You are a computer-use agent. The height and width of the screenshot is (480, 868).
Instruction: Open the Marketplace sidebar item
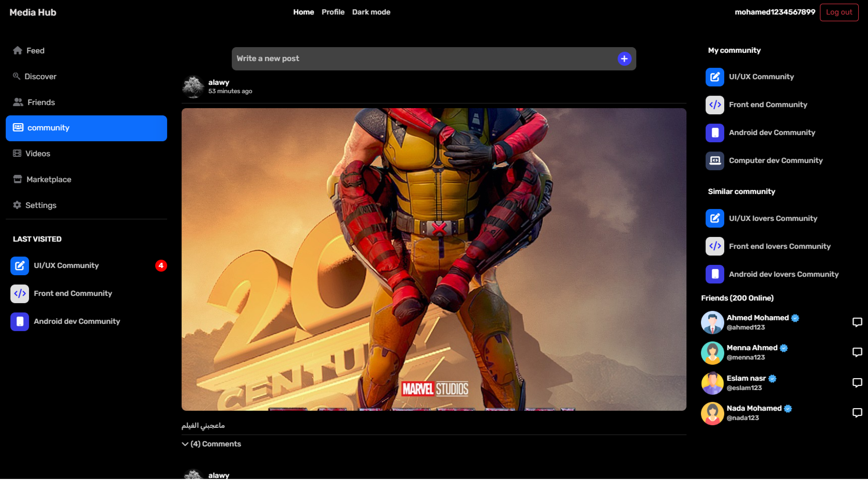pos(49,179)
